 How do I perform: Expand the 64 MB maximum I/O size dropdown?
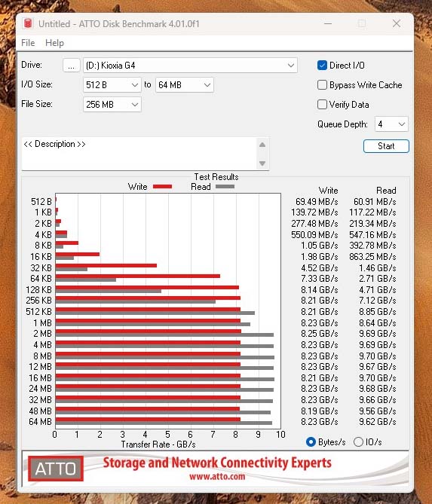pos(184,85)
